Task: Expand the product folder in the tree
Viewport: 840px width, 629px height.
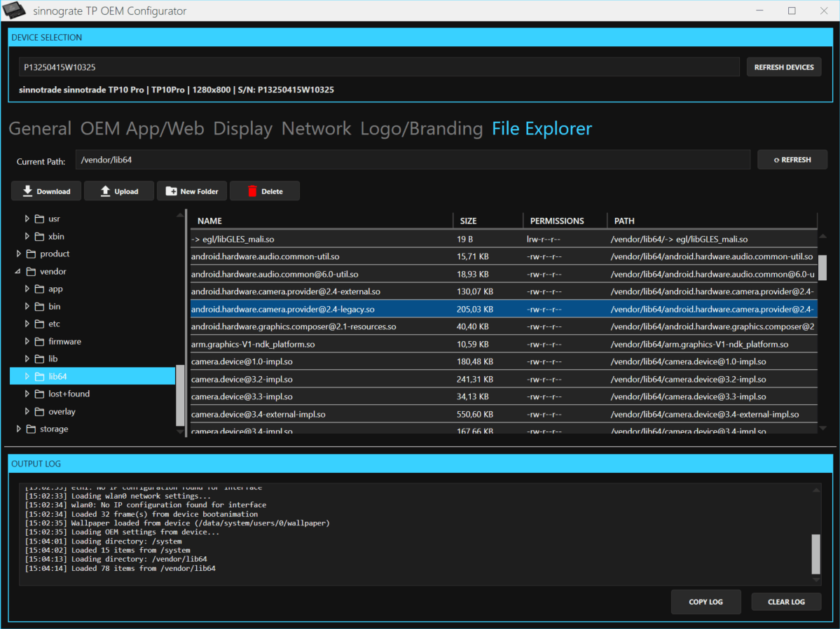Action: coord(19,254)
